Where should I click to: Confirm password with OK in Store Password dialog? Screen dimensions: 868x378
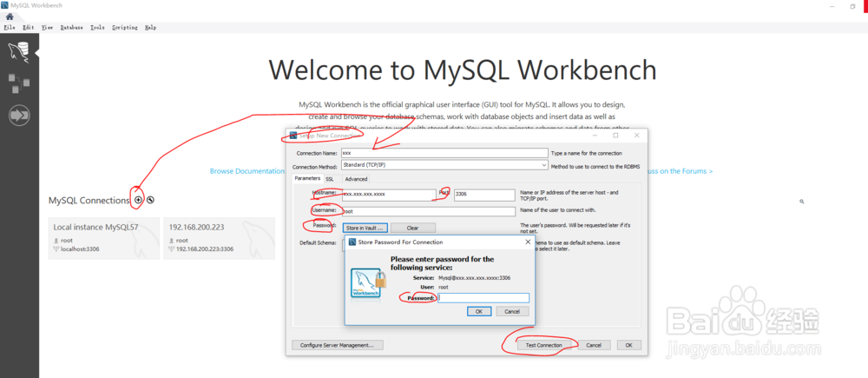click(x=479, y=311)
